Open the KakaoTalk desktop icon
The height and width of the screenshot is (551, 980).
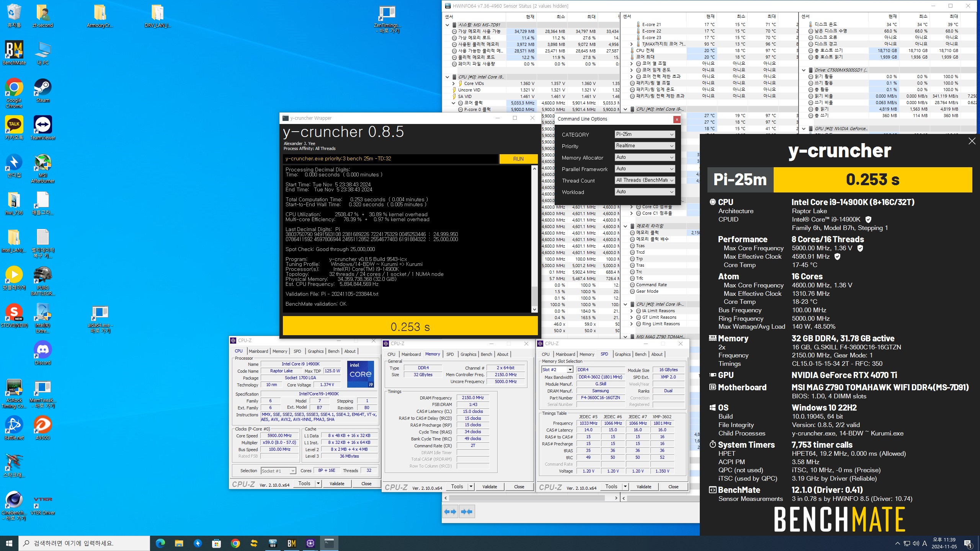pyautogui.click(x=14, y=128)
